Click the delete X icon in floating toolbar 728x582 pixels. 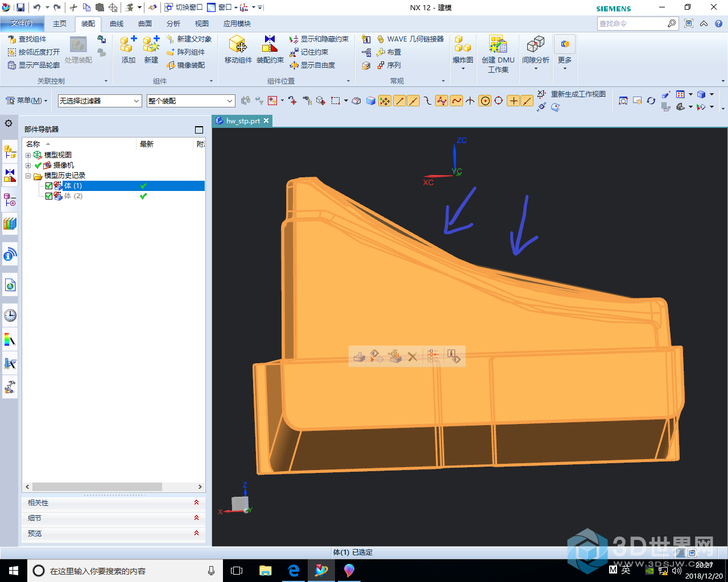pos(412,357)
